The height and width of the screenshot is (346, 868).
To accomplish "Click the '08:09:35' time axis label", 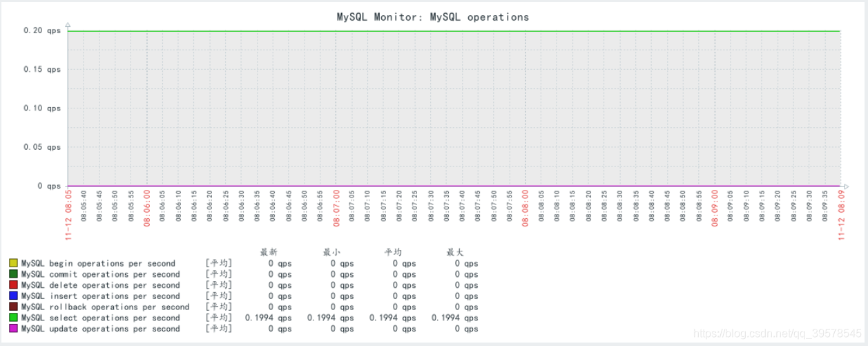I will click(825, 206).
